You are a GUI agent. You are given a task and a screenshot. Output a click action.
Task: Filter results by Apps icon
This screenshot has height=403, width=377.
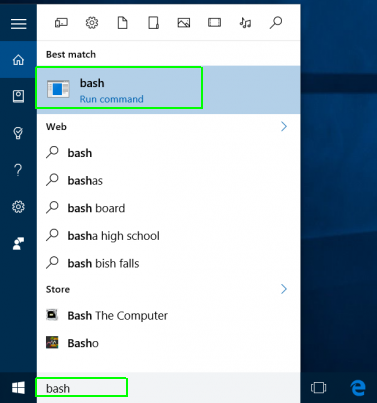61,23
